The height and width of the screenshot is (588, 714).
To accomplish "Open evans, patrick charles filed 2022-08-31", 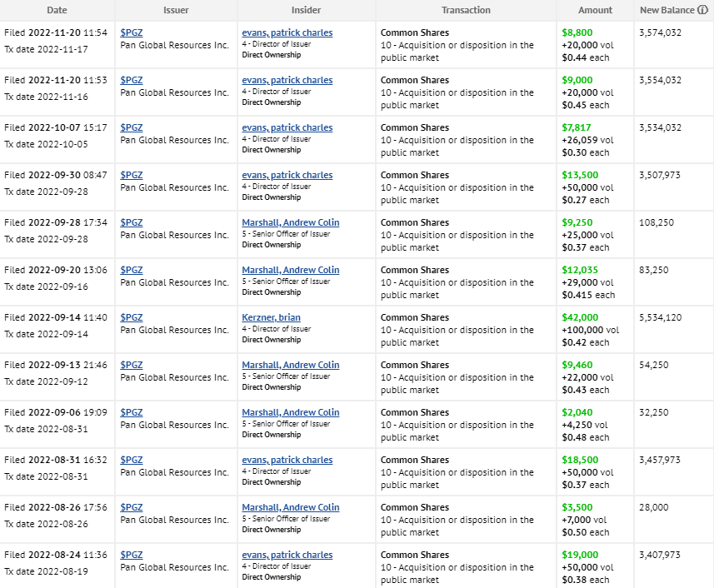I will tap(287, 460).
